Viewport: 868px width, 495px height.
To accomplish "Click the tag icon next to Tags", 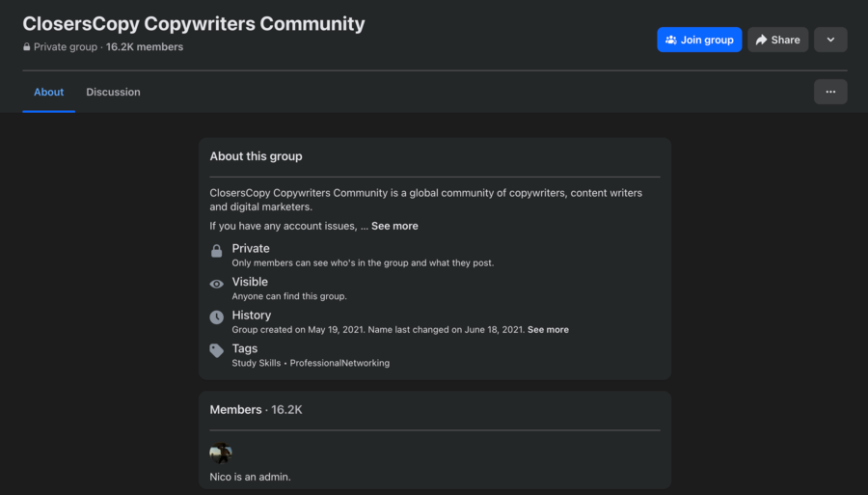I will pyautogui.click(x=216, y=350).
